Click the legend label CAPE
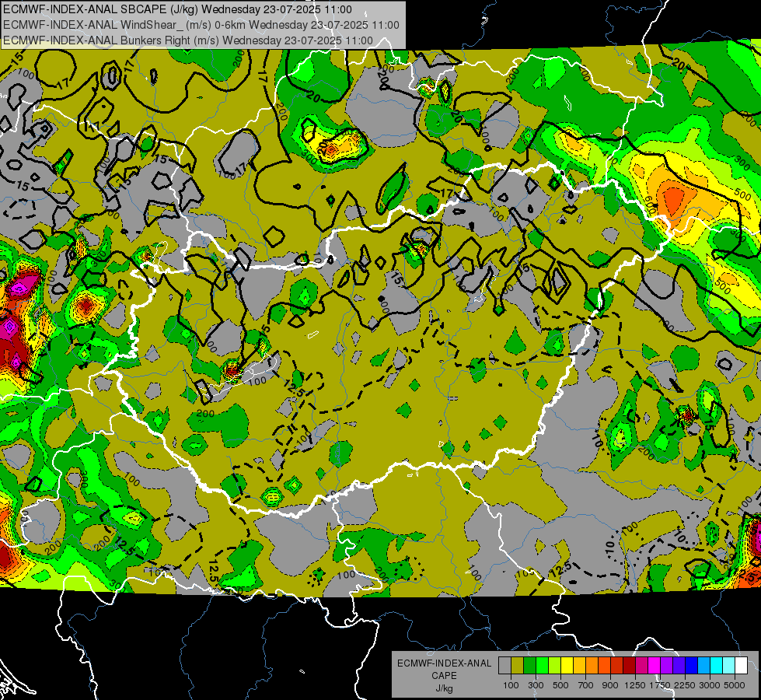Viewport: 761px width, 700px height. [x=444, y=675]
